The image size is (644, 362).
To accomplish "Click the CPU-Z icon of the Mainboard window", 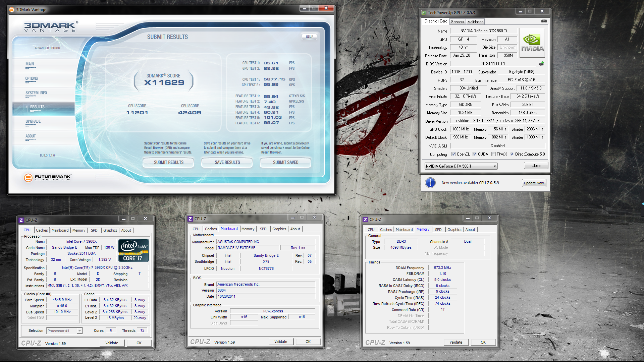I will (190, 219).
